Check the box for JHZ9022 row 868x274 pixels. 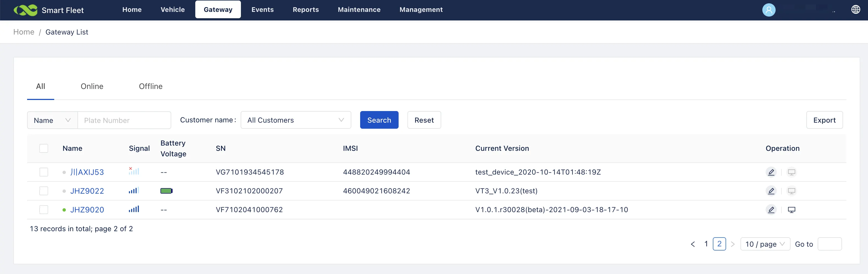(x=44, y=191)
